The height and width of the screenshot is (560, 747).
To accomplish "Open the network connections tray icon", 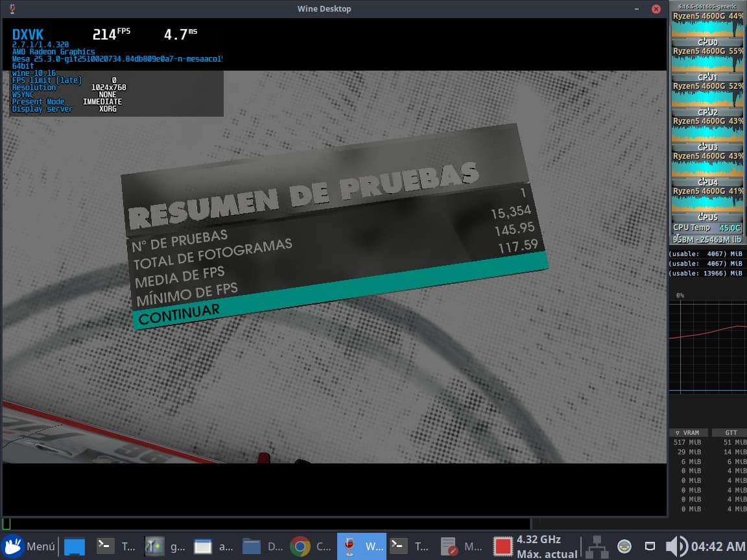I will 597,546.
